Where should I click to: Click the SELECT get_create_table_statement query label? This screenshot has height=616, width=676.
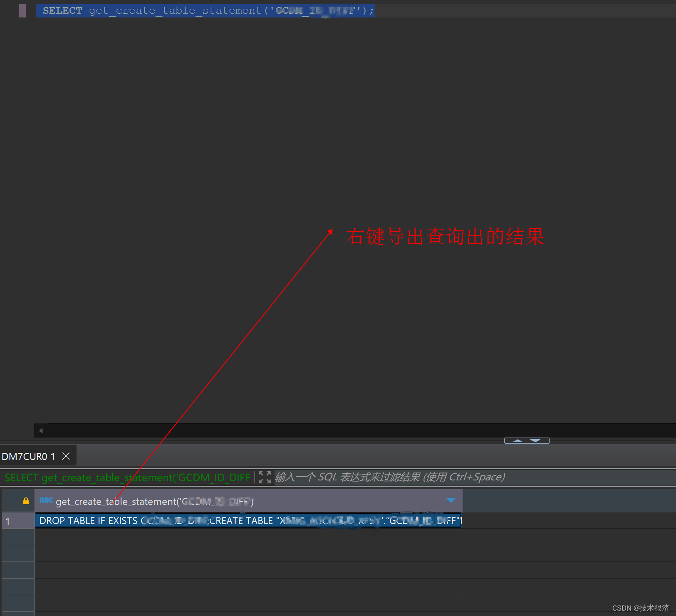pos(127,477)
